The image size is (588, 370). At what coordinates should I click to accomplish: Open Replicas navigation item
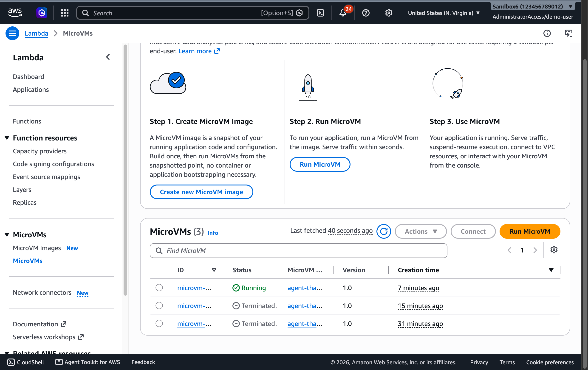pos(25,203)
